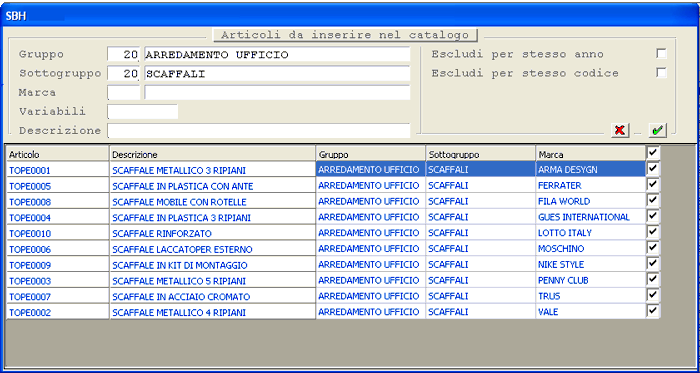Click the Sottogruppo column header
The image size is (700, 373).
coord(480,154)
